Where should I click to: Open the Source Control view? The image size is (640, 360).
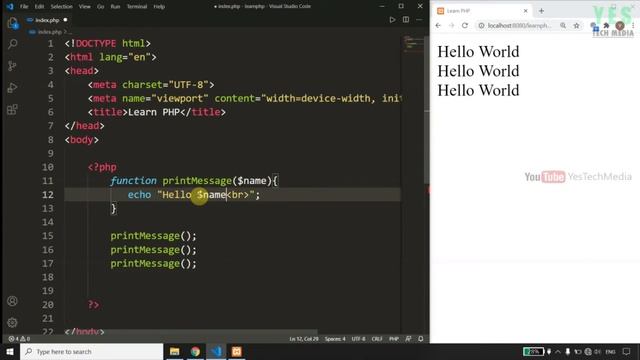12,66
